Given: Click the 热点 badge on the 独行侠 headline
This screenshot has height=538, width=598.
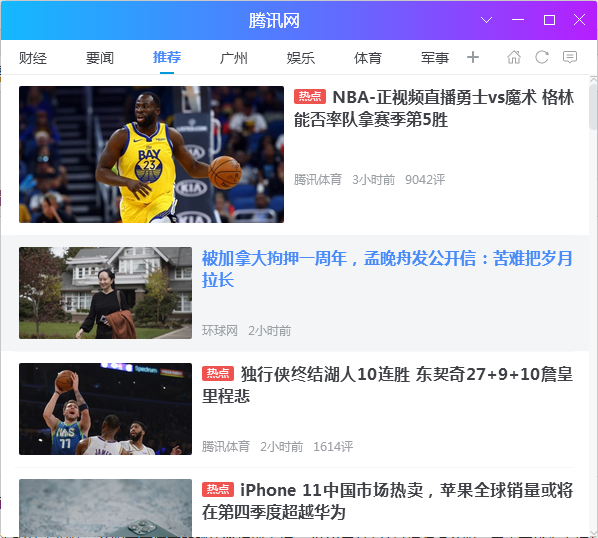Looking at the screenshot, I should pyautogui.click(x=218, y=373).
